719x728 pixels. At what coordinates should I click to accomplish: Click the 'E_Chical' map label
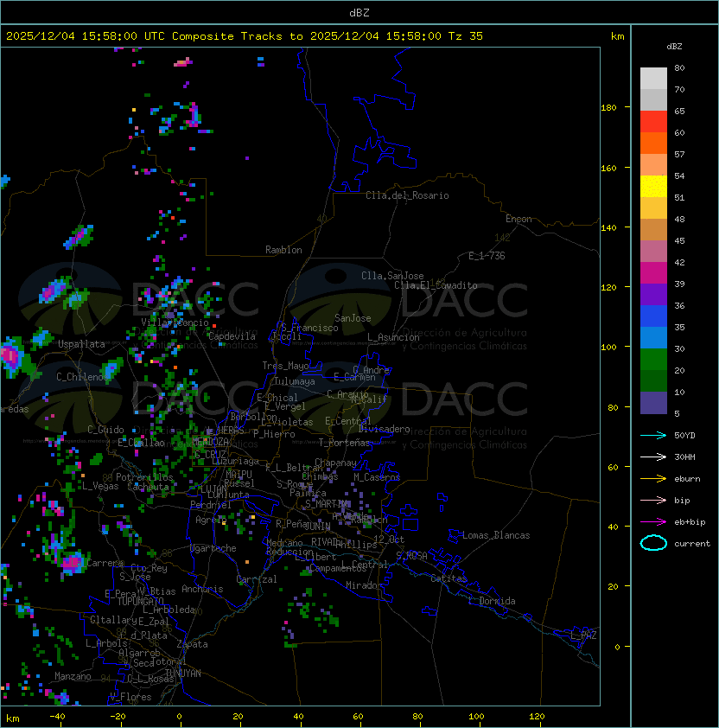[x=277, y=398]
